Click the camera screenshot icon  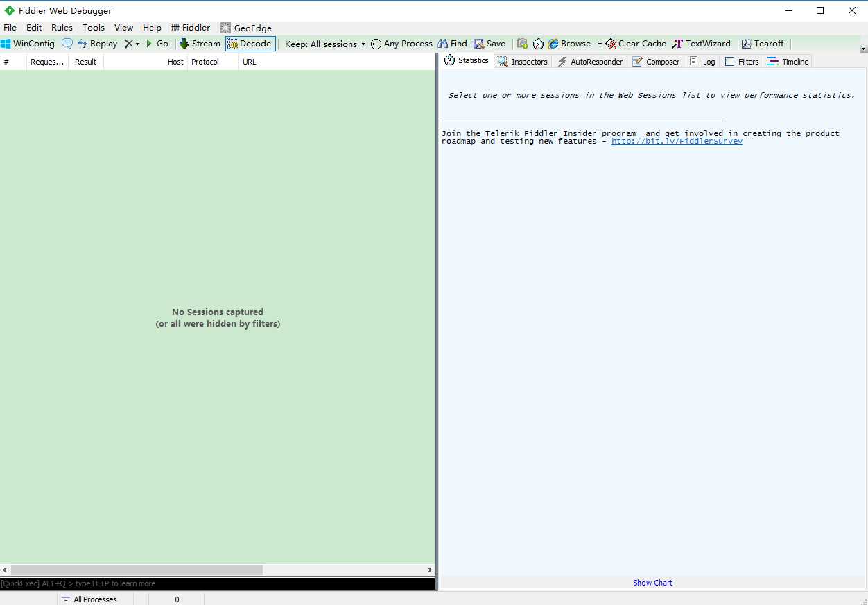522,43
